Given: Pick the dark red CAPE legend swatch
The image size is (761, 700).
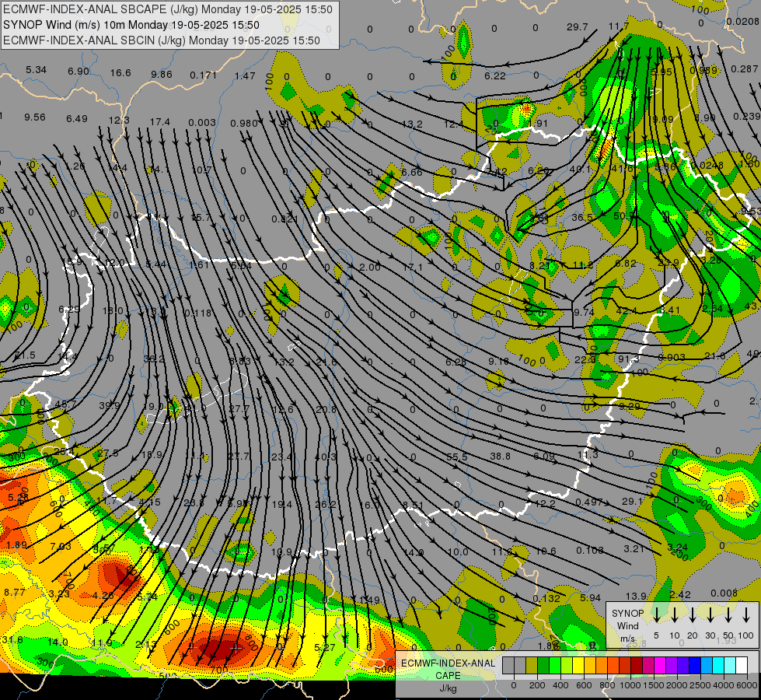Looking at the screenshot, I should (x=637, y=666).
